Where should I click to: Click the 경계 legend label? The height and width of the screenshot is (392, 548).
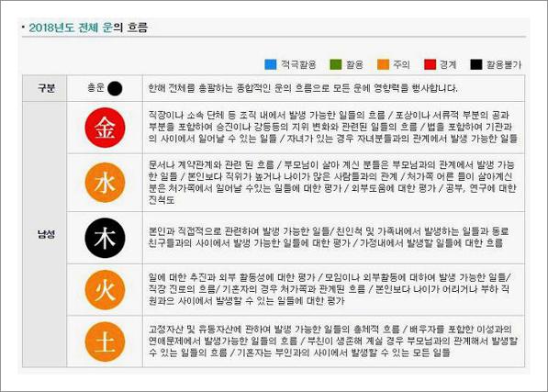[448, 64]
